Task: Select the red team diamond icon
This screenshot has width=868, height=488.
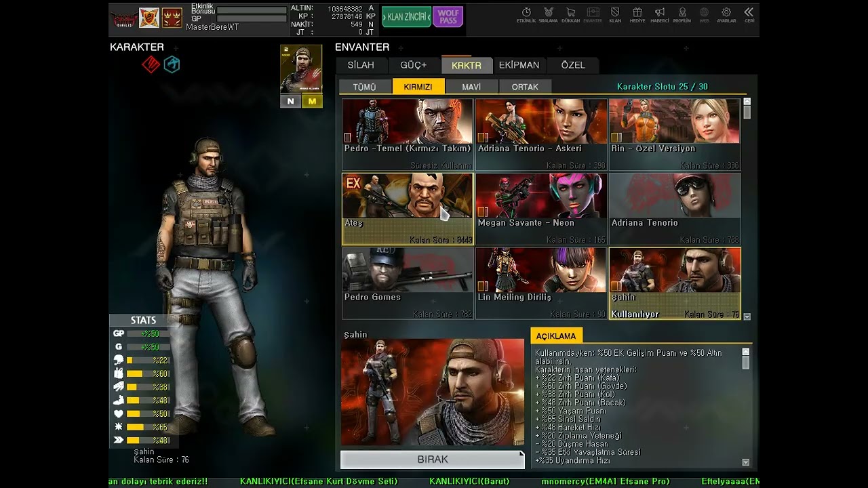Action: [151, 64]
